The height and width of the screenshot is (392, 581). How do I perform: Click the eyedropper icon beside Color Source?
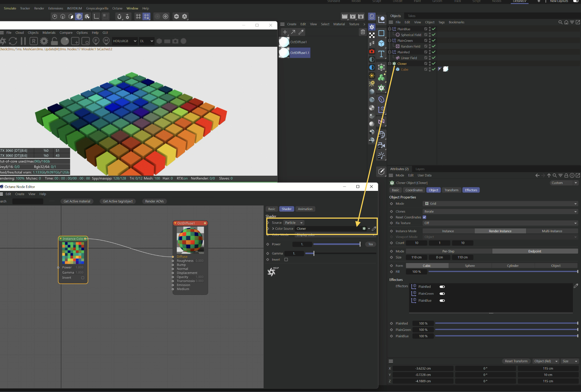coord(374,229)
